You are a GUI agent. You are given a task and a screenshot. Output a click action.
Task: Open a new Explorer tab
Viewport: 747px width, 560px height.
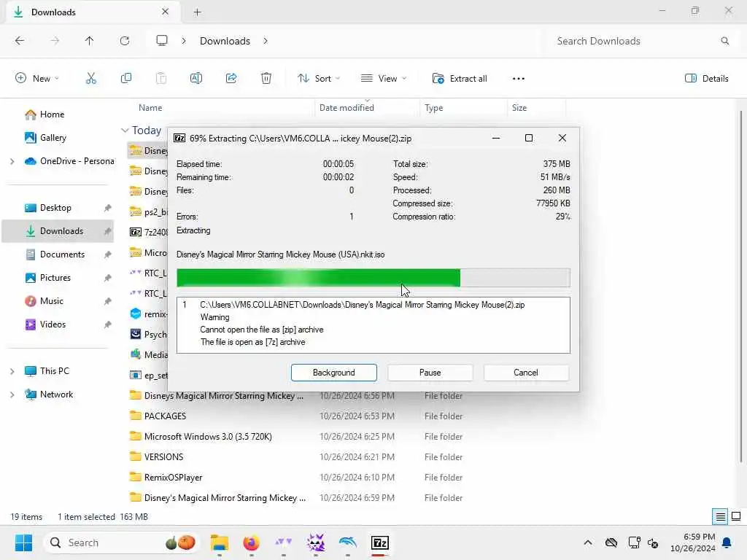point(197,12)
